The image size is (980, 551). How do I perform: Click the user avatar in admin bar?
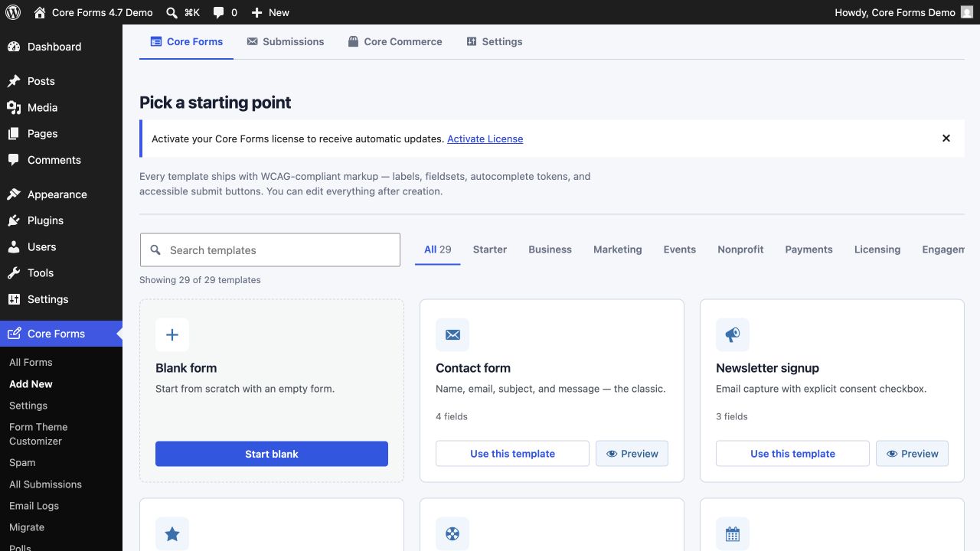[967, 12]
